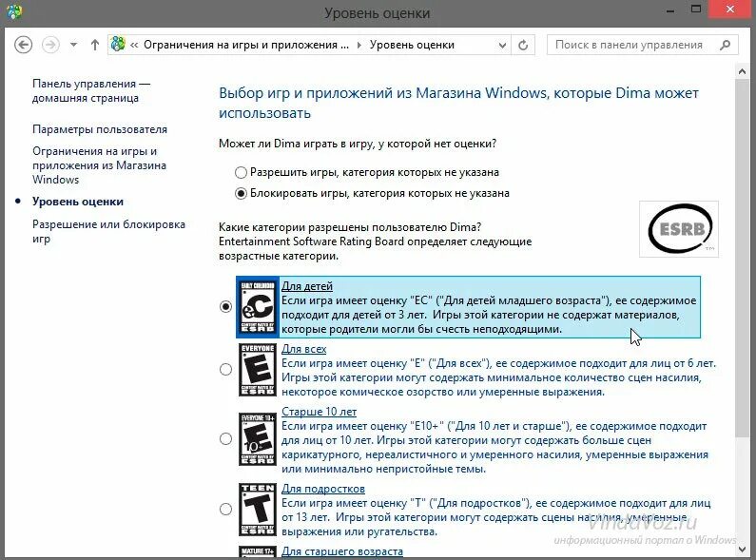
Task: Expand breadcrumb arrow before Уровень оценки
Action: 359,45
